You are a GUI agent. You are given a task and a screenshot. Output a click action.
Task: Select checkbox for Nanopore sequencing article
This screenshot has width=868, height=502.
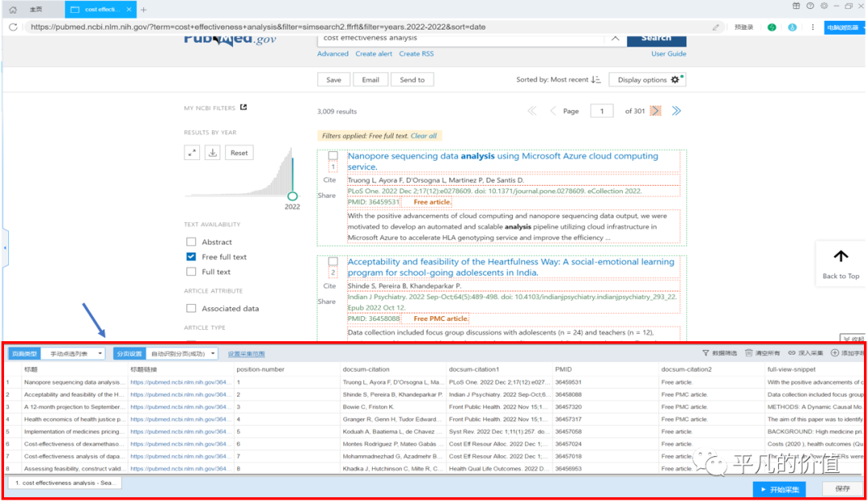[x=333, y=156]
